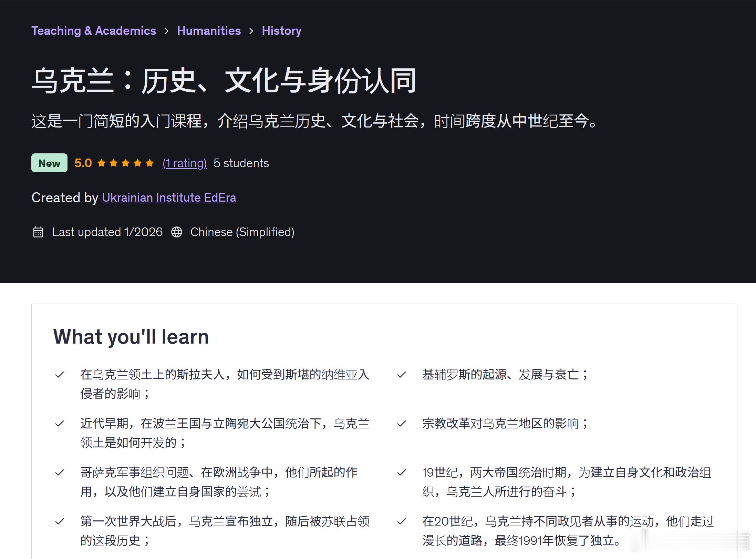Click checkmark beside Slavs and Scandinavian invaders item
Viewport: 756px width, 559px height.
[x=60, y=375]
